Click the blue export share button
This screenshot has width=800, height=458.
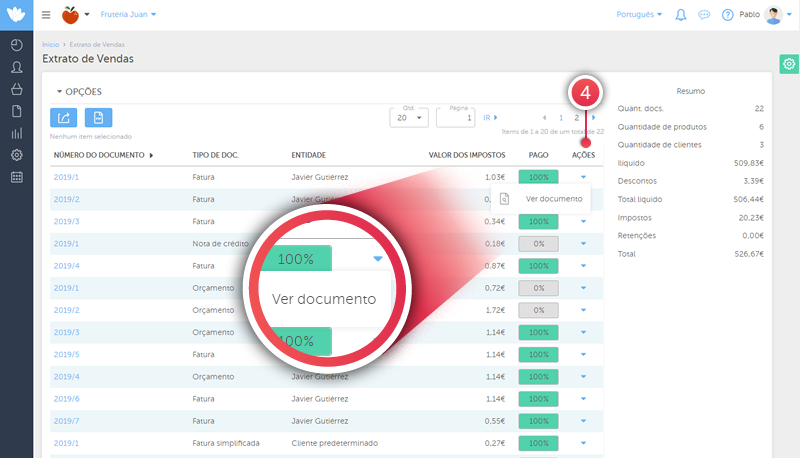coord(64,118)
